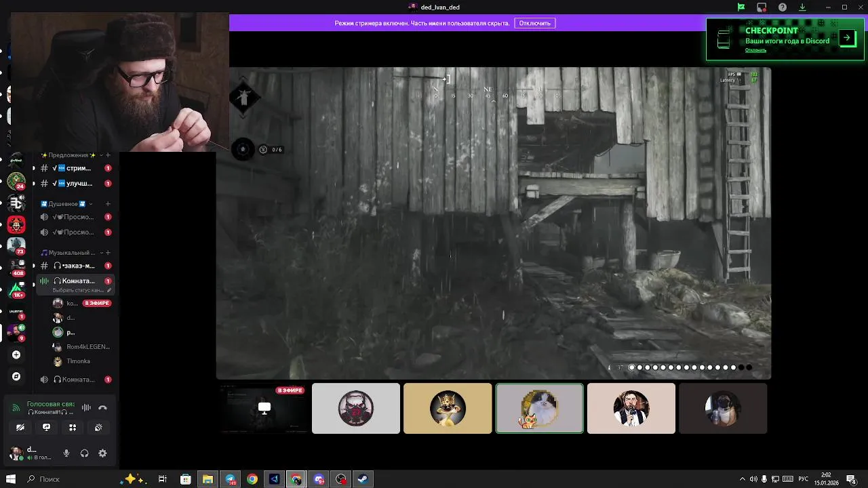The height and width of the screenshot is (488, 868).
Task: Edit the voice channel status pencil
Action: pos(109,290)
